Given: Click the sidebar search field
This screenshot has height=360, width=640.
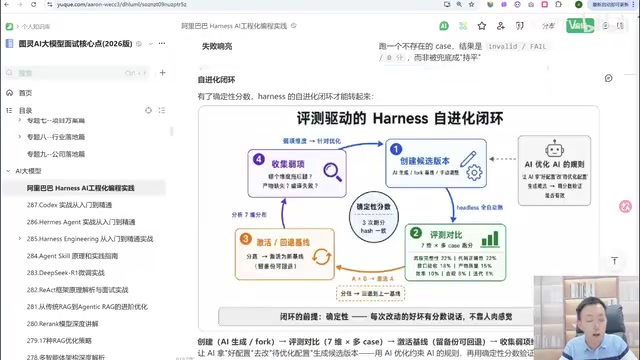Looking at the screenshot, I should point(77,73).
